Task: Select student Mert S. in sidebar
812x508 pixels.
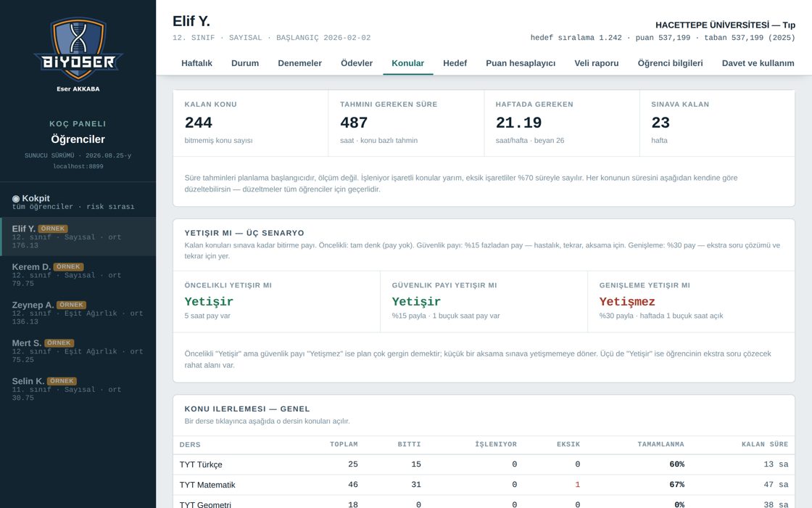Action: pos(78,351)
